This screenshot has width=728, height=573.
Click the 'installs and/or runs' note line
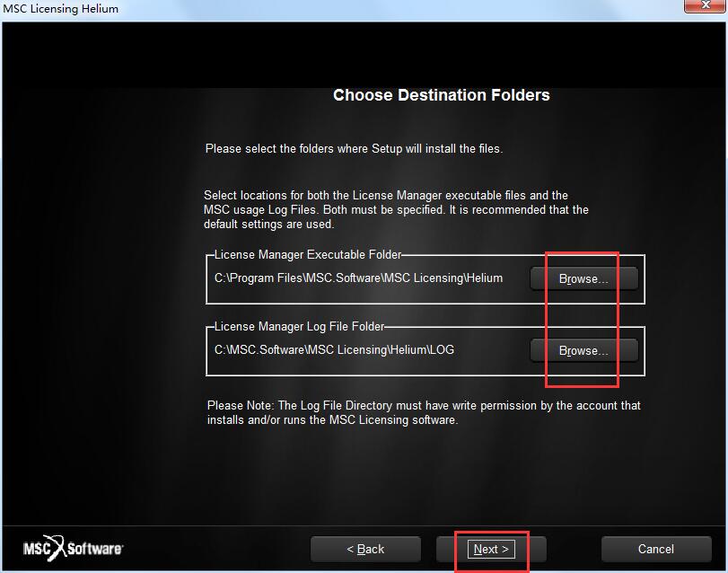332,419
